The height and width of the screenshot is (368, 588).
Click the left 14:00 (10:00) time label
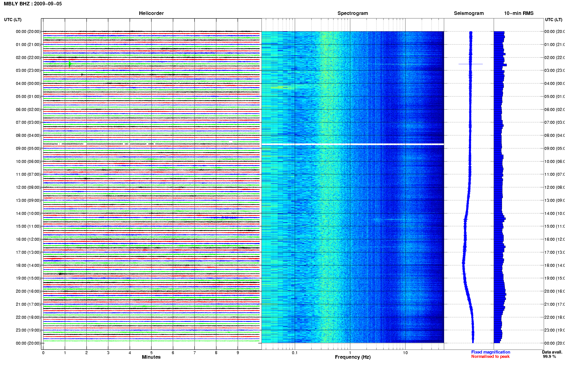pos(28,213)
